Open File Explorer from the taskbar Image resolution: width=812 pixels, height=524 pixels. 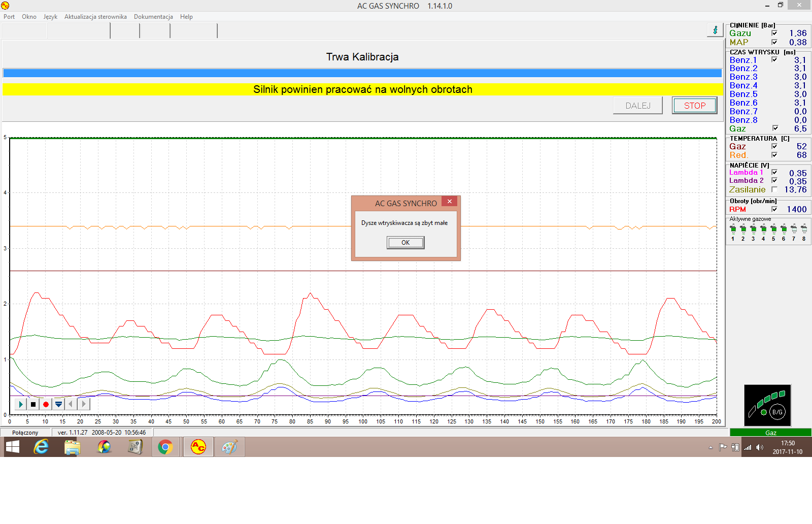(73, 447)
